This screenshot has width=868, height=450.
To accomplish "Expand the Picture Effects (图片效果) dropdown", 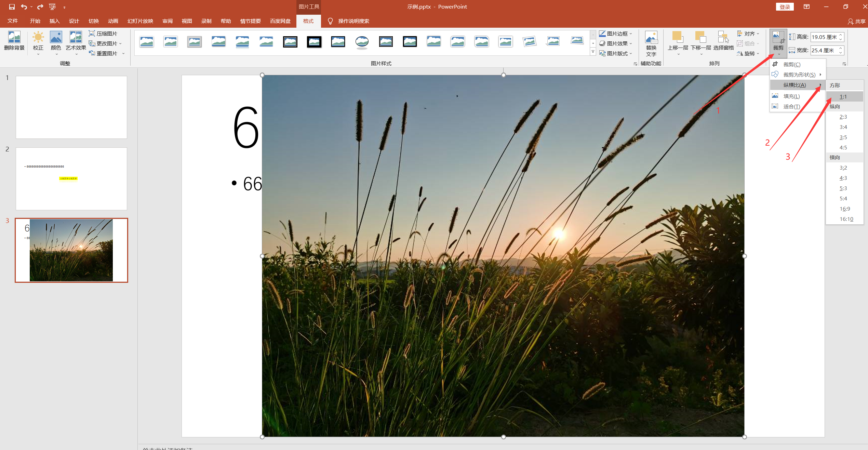I will (x=616, y=43).
